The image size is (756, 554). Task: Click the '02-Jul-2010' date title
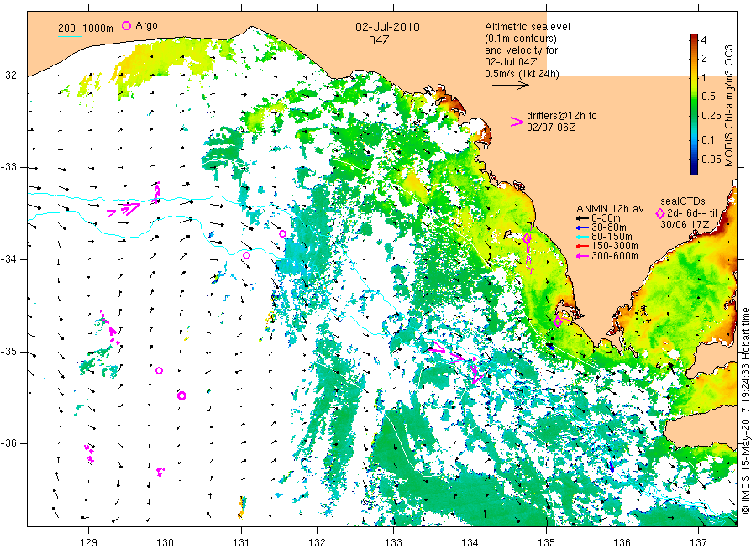(387, 27)
